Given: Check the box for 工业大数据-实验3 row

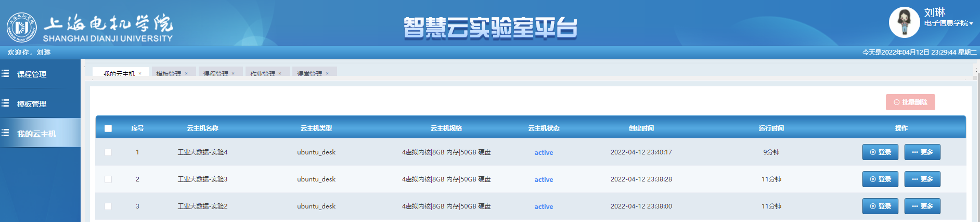Looking at the screenshot, I should click(x=108, y=179).
